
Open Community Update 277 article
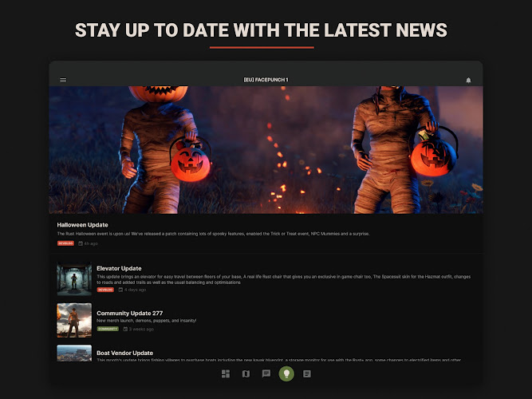tap(129, 313)
